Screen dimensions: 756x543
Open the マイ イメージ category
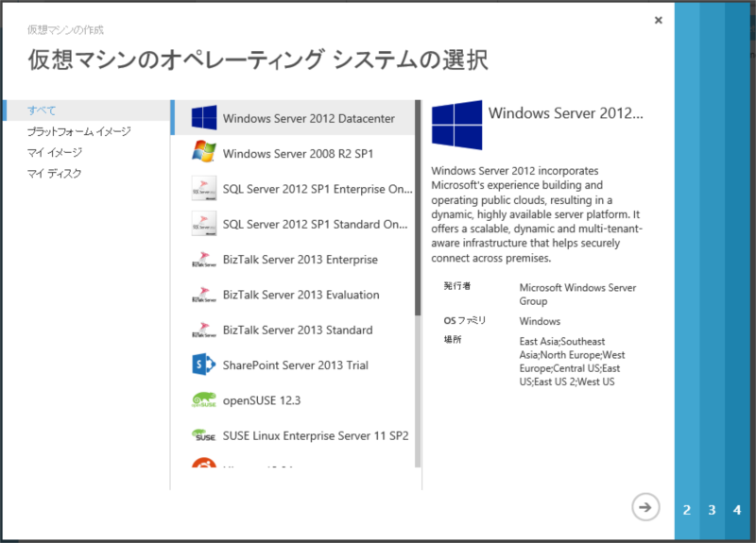click(x=55, y=153)
